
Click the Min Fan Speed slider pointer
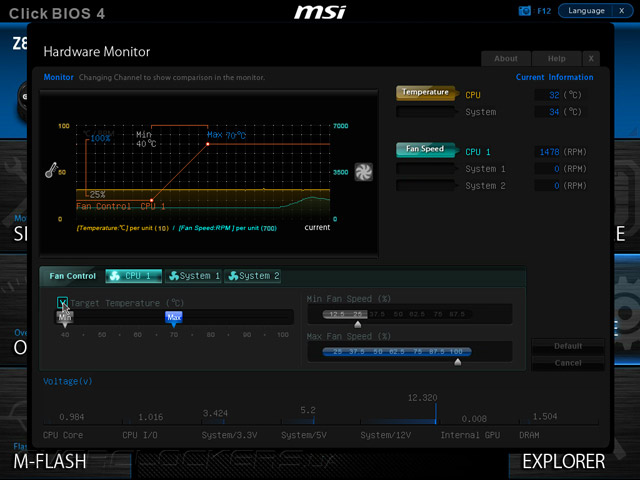tap(358, 324)
